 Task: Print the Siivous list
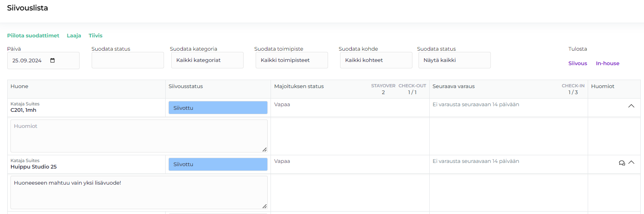[x=578, y=63]
